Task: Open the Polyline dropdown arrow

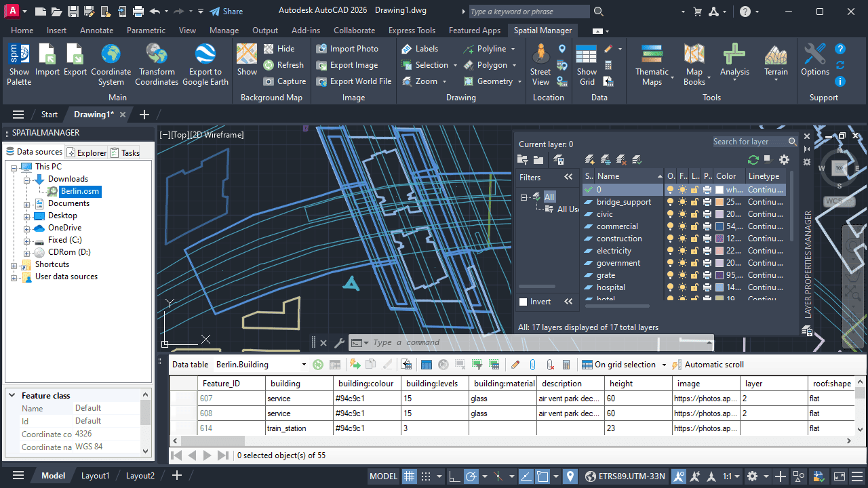Action: point(513,49)
